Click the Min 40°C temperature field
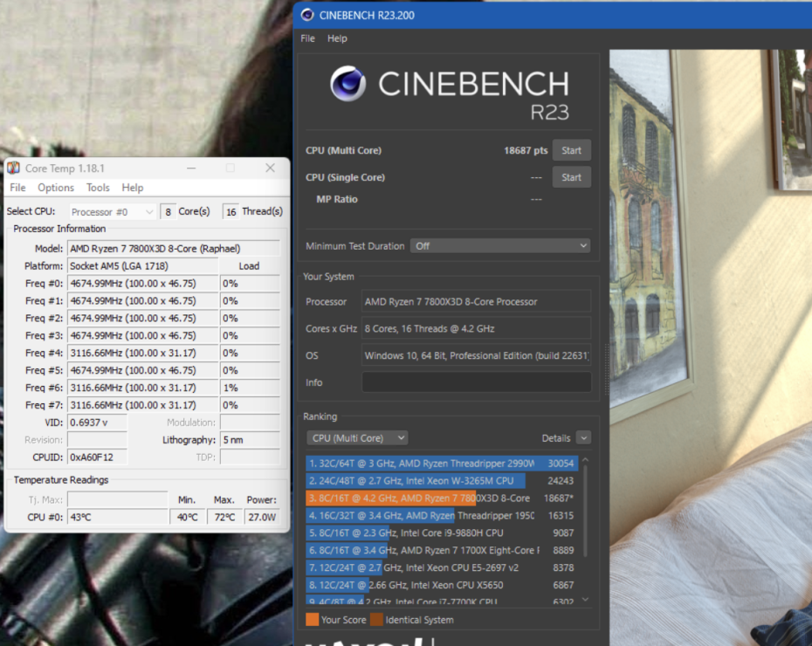 (x=187, y=517)
